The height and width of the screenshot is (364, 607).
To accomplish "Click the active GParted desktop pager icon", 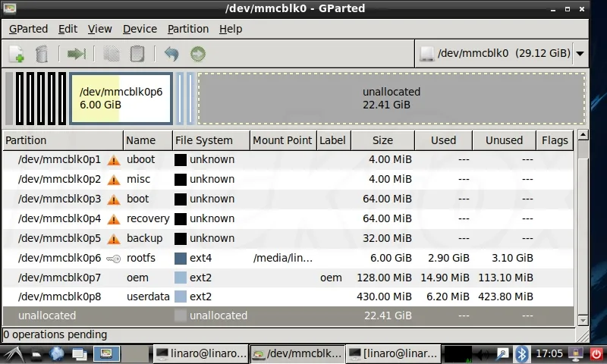I will [x=106, y=353].
